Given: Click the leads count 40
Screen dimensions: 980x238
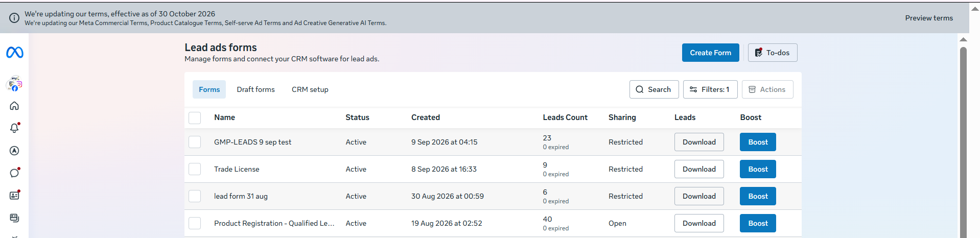Looking at the screenshot, I should 547,219.
